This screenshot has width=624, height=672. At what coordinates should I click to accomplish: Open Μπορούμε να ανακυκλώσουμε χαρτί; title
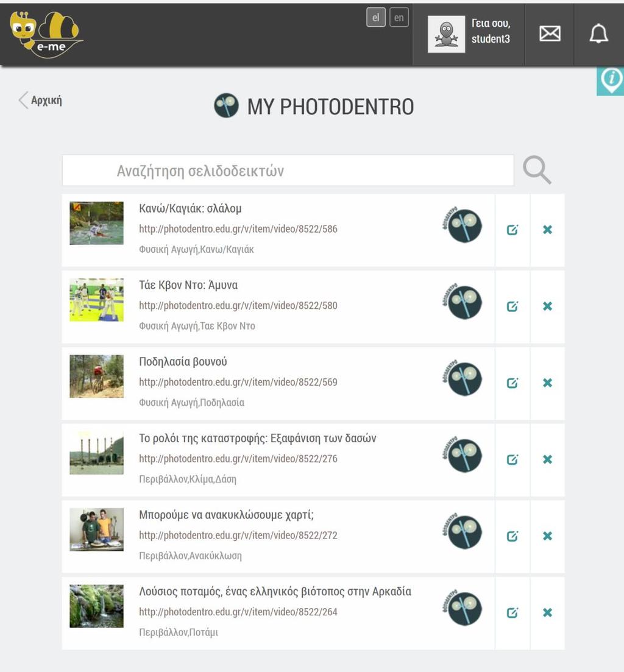[226, 515]
